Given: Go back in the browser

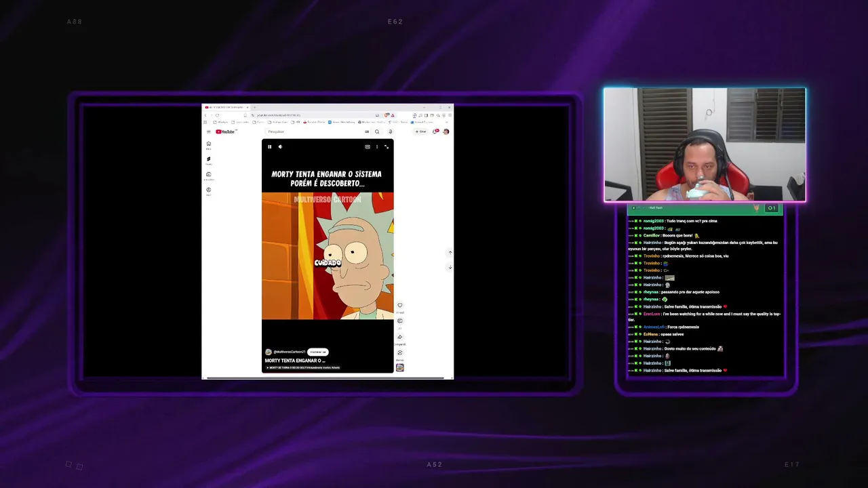Looking at the screenshot, I should click(x=206, y=115).
